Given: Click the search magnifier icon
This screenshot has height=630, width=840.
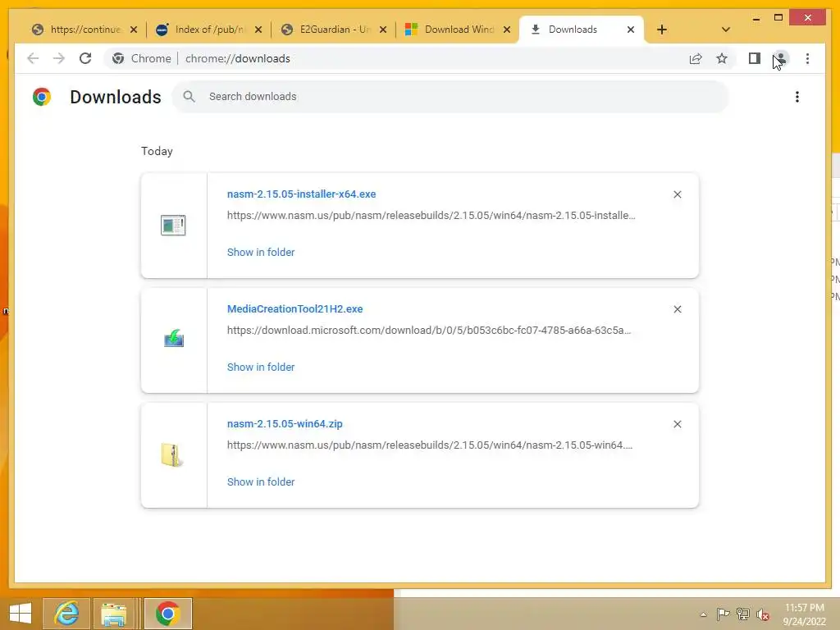Looking at the screenshot, I should pyautogui.click(x=189, y=97).
